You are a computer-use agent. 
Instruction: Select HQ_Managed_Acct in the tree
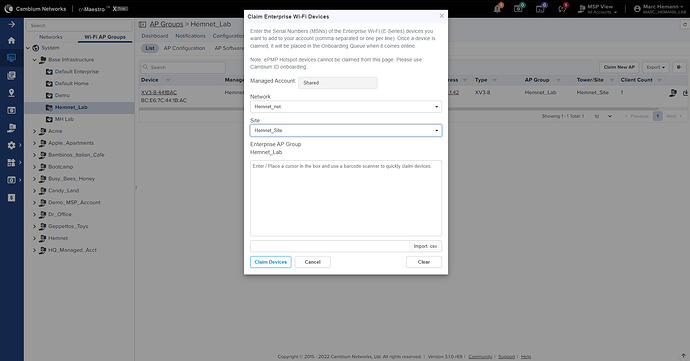[72, 250]
